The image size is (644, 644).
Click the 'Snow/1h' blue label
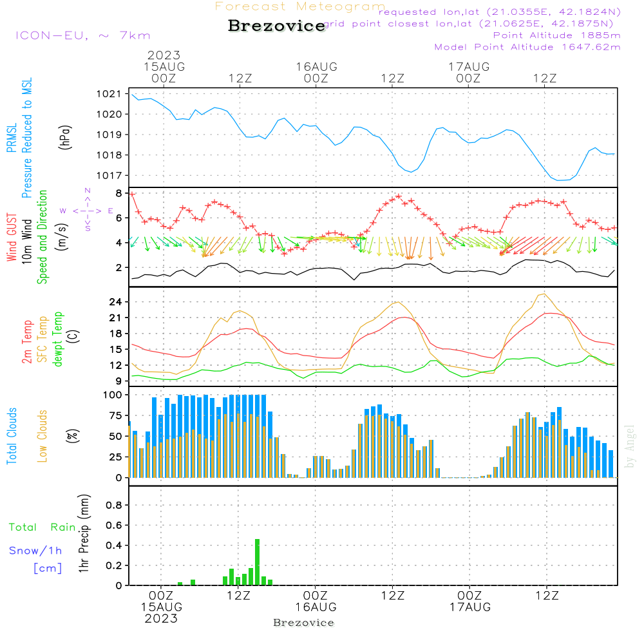coord(35,551)
